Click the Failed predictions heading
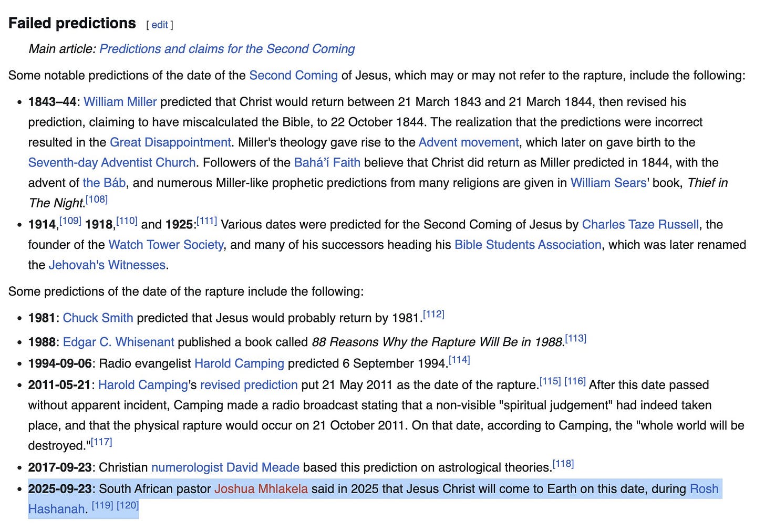The width and height of the screenshot is (765, 532). (x=72, y=23)
